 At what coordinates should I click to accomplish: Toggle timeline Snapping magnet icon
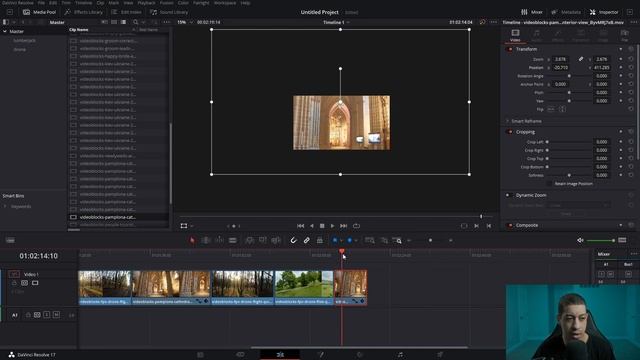click(293, 240)
